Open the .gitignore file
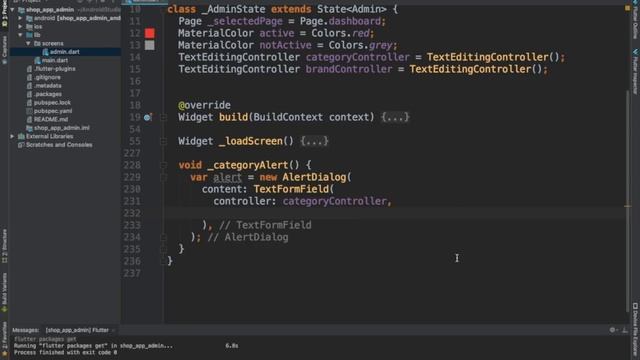This screenshot has width=640, height=360. point(47,77)
